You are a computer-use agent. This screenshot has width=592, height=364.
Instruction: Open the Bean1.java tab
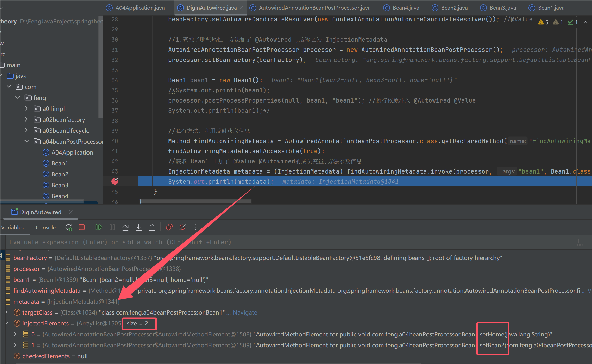point(547,8)
